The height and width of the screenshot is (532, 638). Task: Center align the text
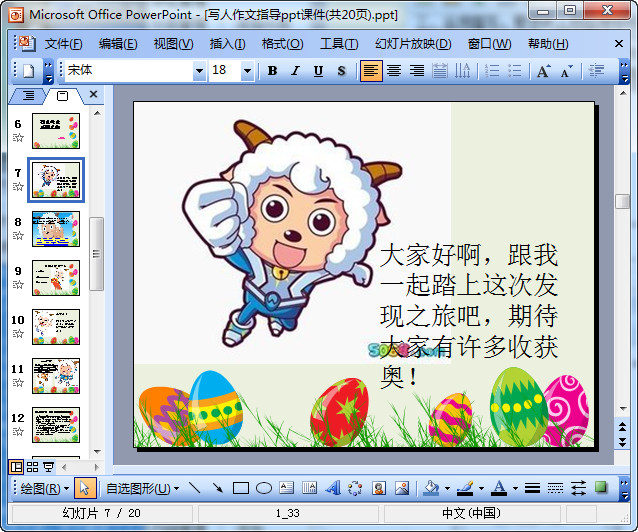[394, 71]
